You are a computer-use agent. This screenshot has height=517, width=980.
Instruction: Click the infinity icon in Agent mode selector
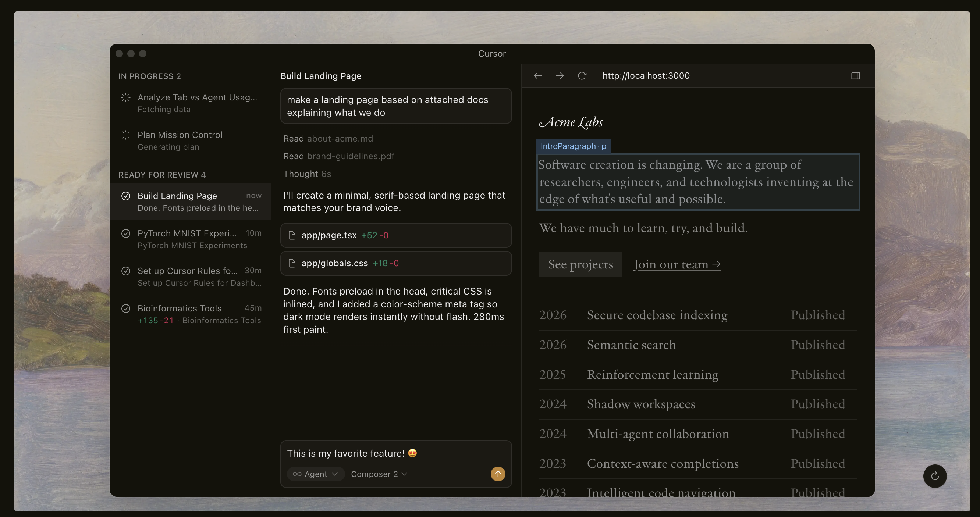(297, 474)
